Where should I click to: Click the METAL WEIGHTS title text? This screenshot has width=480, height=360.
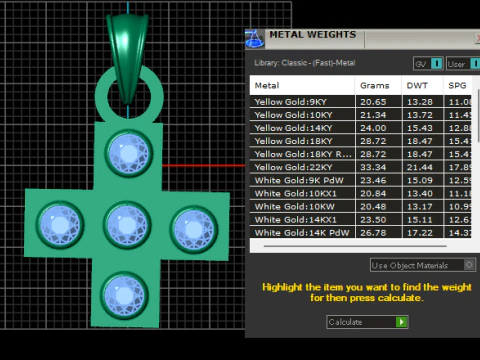(x=313, y=35)
